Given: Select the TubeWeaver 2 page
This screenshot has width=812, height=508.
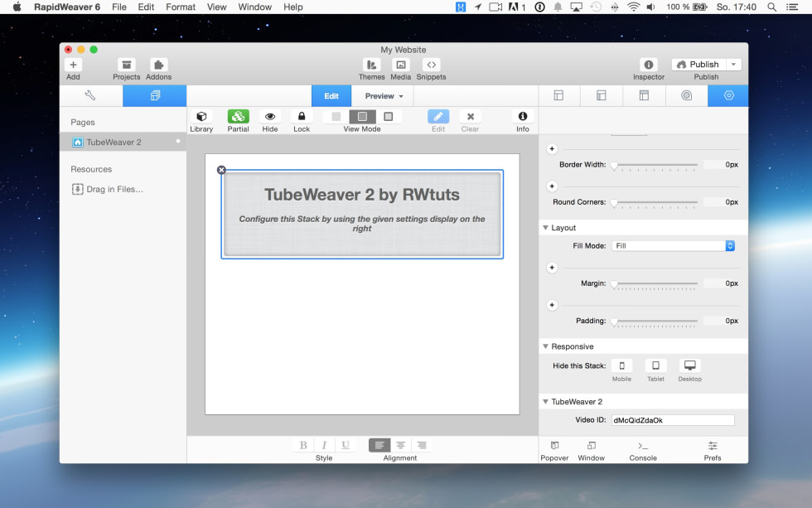Looking at the screenshot, I should point(123,142).
